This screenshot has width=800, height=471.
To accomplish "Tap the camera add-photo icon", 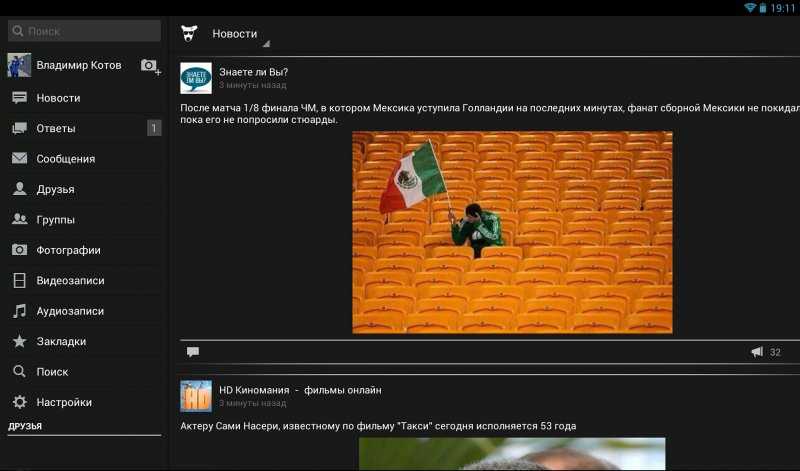I will [151, 66].
